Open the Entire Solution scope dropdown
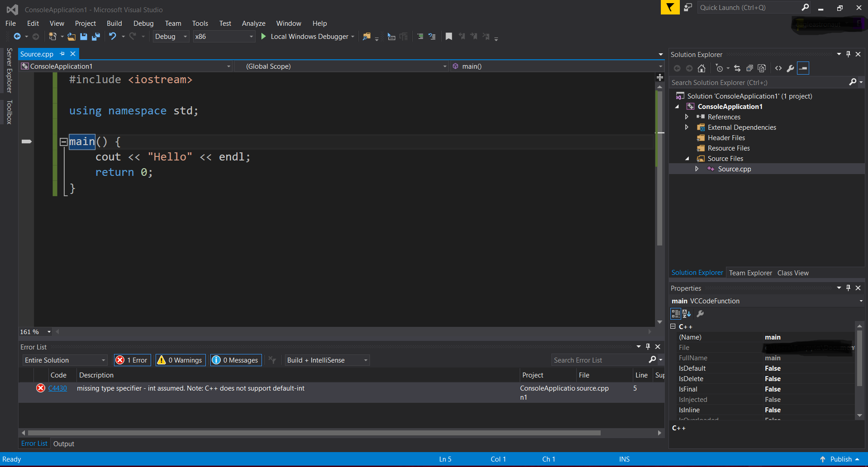 click(x=65, y=360)
